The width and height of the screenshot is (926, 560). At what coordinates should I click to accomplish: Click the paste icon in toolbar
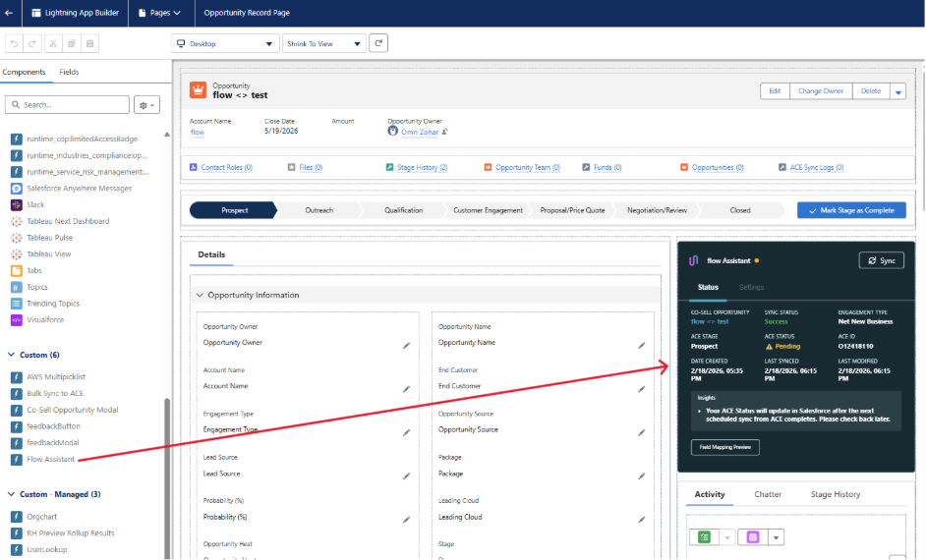pyautogui.click(x=89, y=44)
